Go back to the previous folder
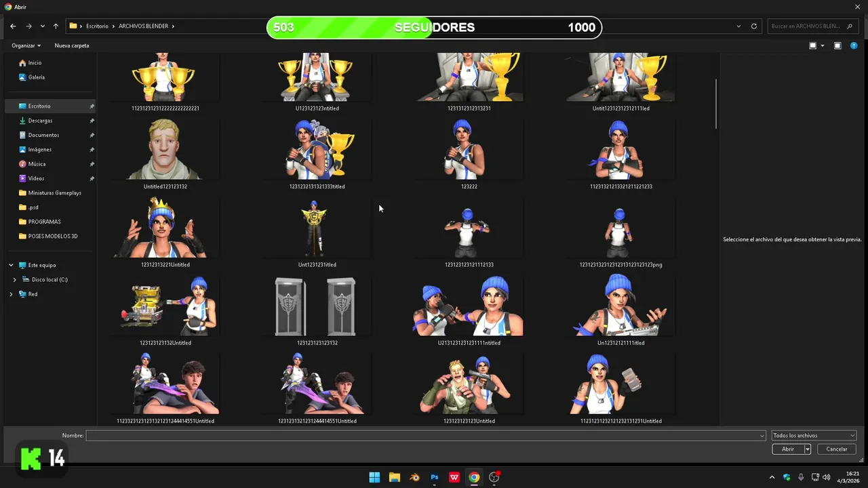The width and height of the screenshot is (868, 488). (13, 26)
